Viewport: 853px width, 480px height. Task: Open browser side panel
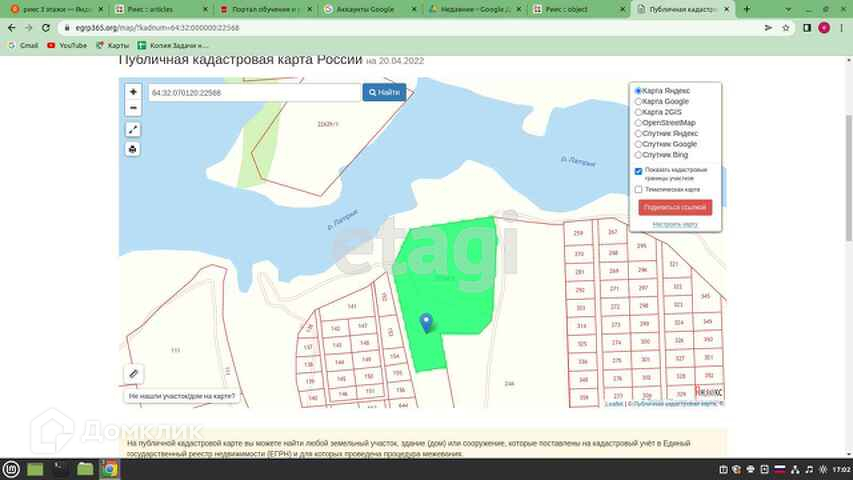click(807, 28)
